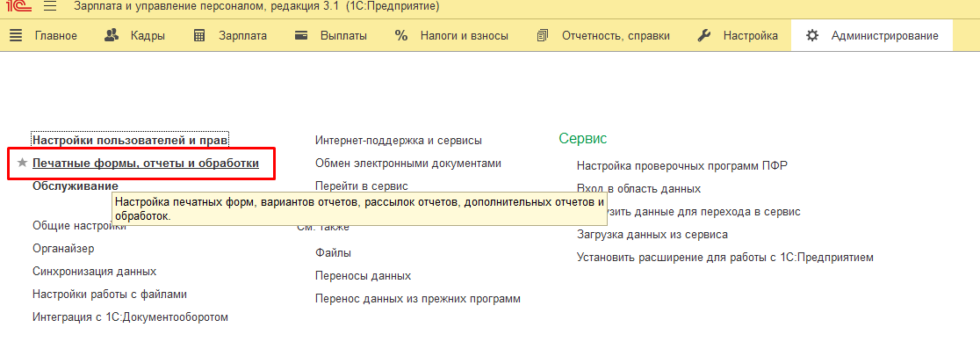980x342 pixels.
Task: Click the Выплаты card icon
Action: tap(301, 36)
